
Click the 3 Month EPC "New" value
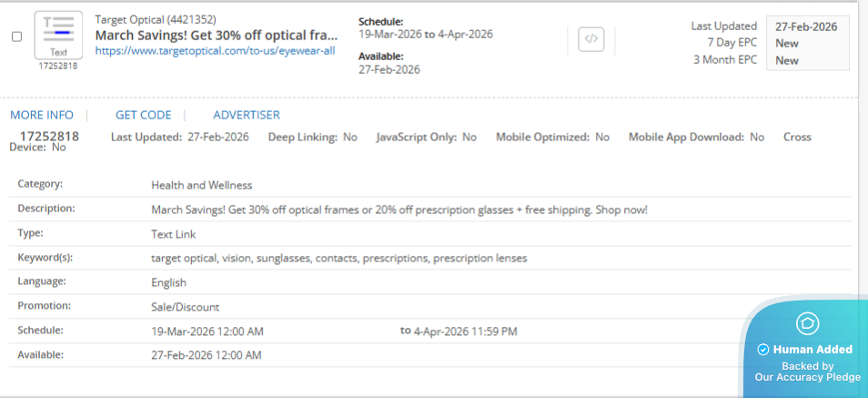pyautogui.click(x=787, y=60)
